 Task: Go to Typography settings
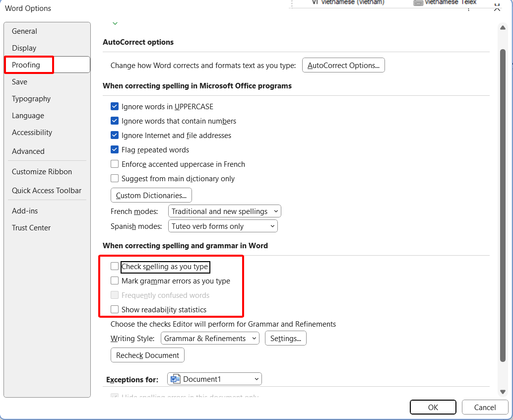(x=31, y=99)
